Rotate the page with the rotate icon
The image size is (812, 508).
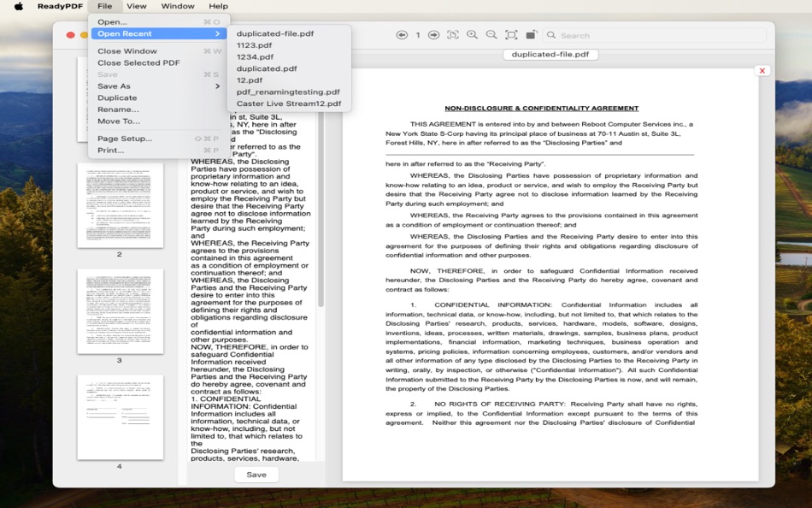531,35
